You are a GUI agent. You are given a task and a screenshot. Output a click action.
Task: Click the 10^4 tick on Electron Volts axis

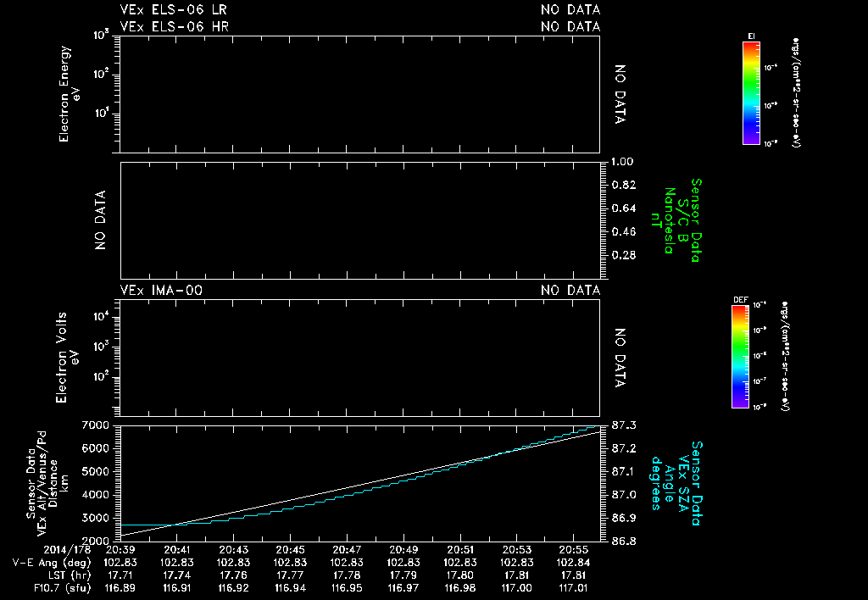(102, 317)
